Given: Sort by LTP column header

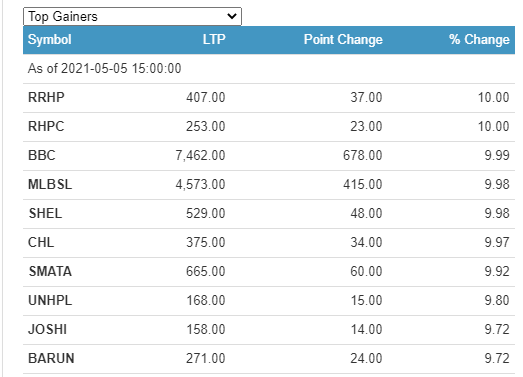Looking at the screenshot, I should click(214, 40).
